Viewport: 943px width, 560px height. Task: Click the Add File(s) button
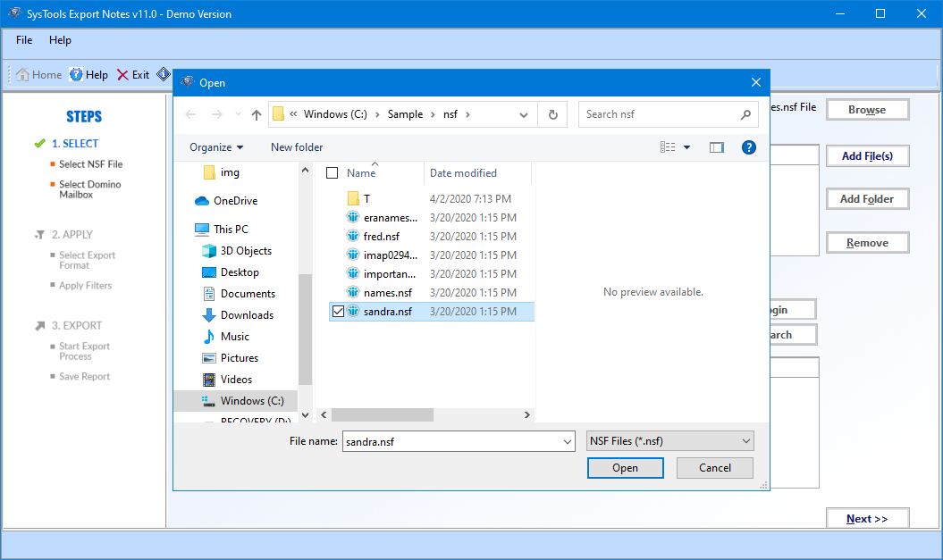(867, 156)
